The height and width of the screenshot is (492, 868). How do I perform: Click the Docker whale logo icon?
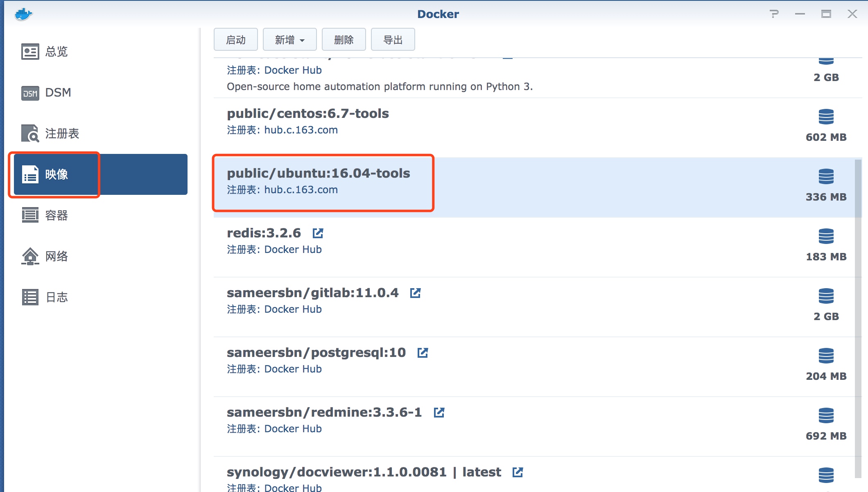pos(23,14)
